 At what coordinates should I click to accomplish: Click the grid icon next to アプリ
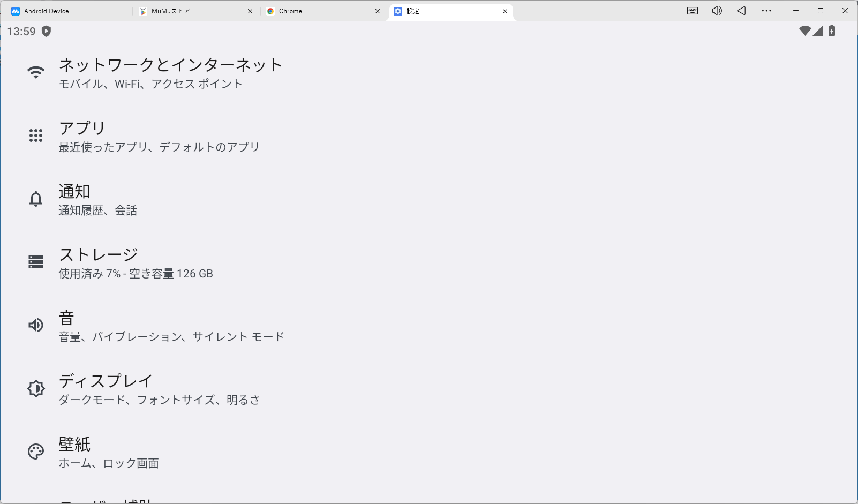(x=36, y=136)
